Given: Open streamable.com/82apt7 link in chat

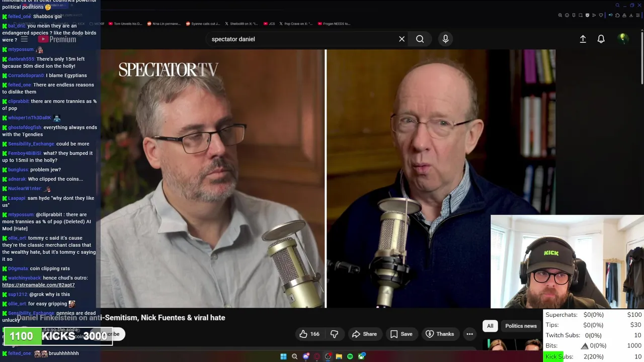Looking at the screenshot, I should [x=38, y=285].
